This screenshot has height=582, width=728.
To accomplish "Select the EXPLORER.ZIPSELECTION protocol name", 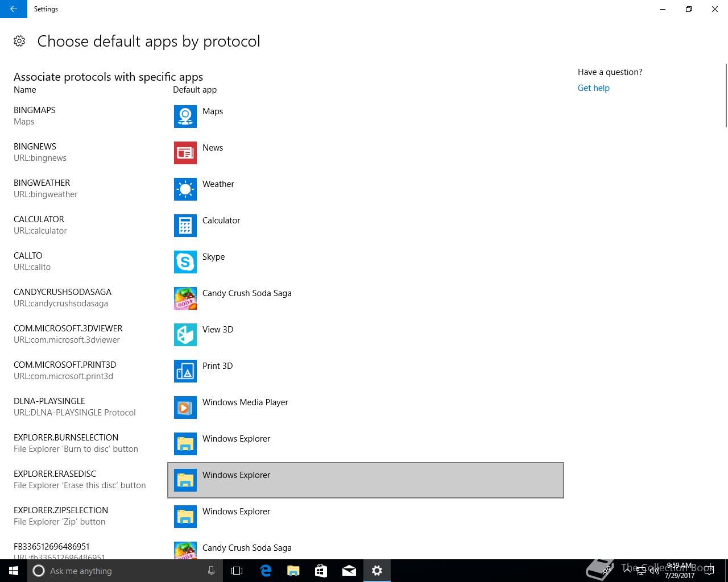I will click(x=61, y=510).
